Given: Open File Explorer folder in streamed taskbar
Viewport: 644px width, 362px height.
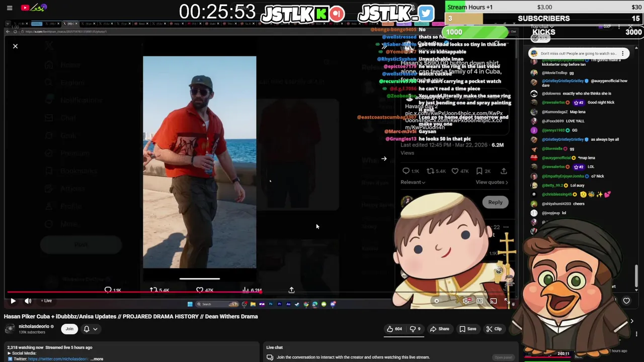Looking at the screenshot, I should click(253, 304).
